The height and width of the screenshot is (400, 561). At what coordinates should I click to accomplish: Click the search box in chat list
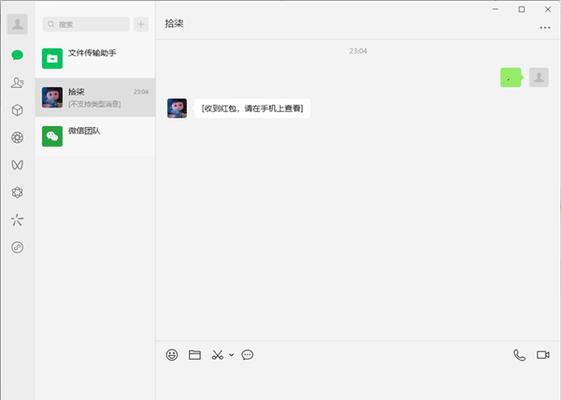(x=86, y=24)
